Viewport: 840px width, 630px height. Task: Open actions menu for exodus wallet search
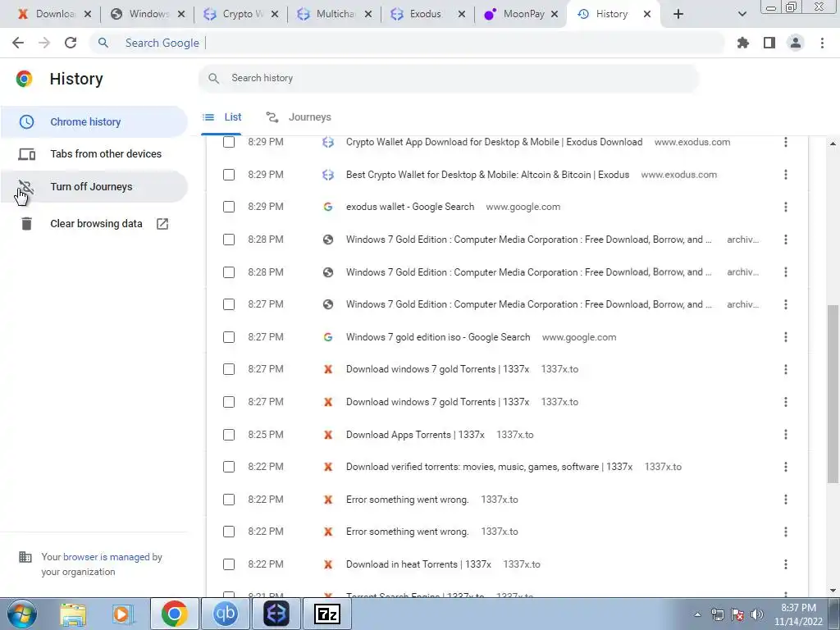click(x=785, y=207)
